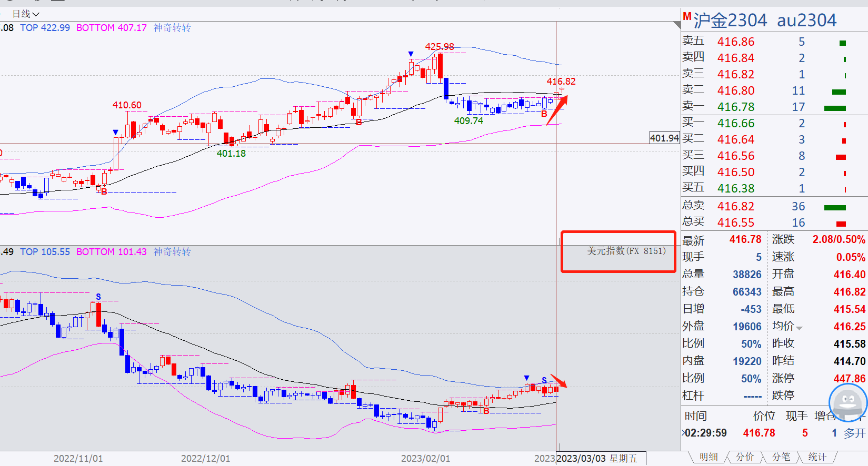
Task: Click the 美元指数(FX 8151) label
Action: point(626,251)
